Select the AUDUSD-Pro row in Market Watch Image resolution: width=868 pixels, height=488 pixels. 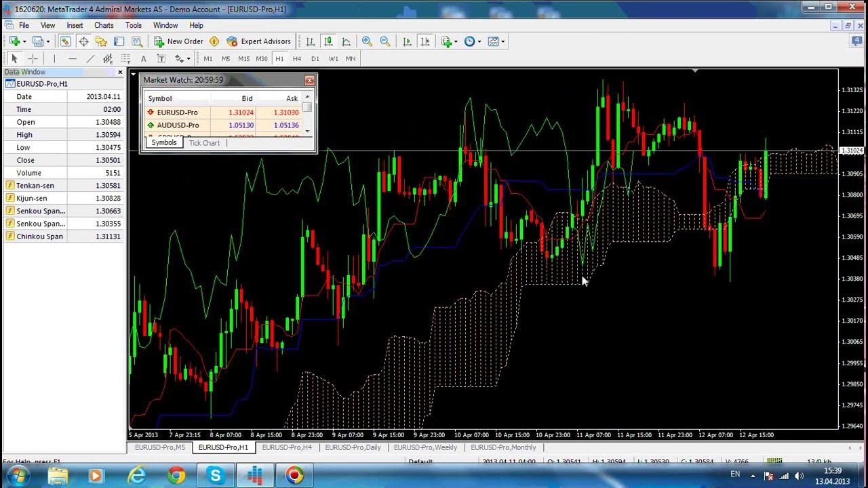223,125
